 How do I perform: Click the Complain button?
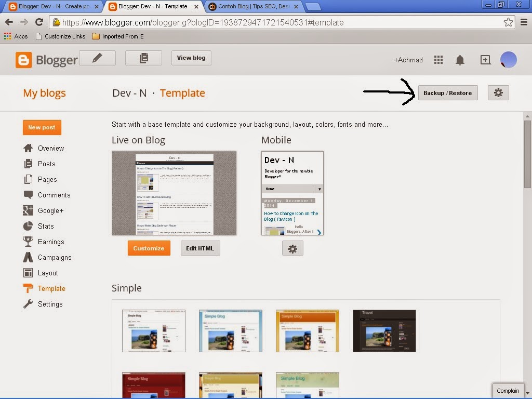[x=508, y=391]
